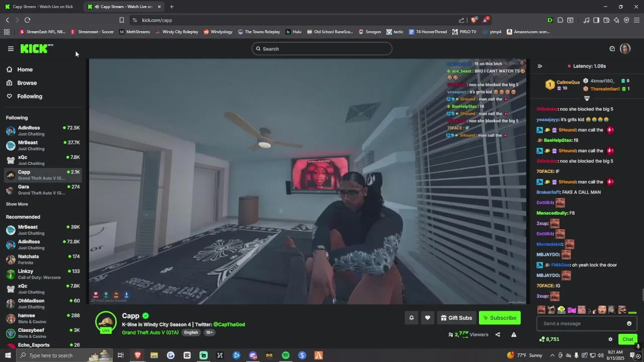Open channel points 8,751

tap(549, 339)
